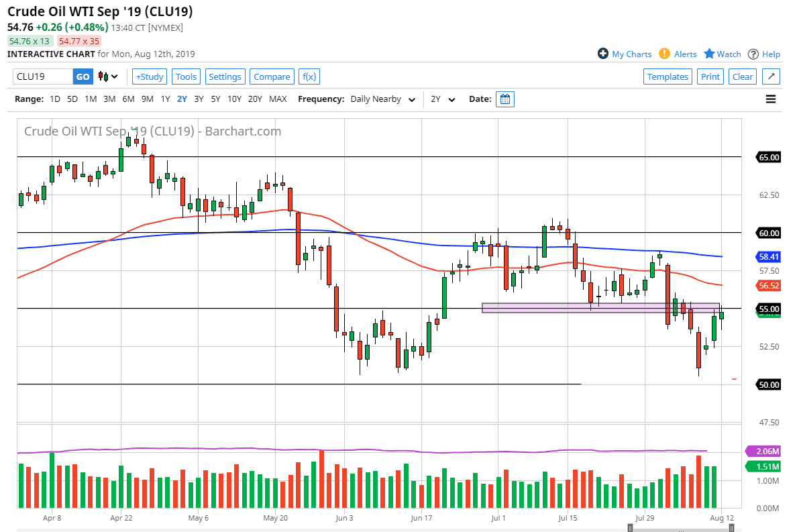Expand chart fullscreen with arrow icon
799x532 pixels.
click(x=771, y=76)
